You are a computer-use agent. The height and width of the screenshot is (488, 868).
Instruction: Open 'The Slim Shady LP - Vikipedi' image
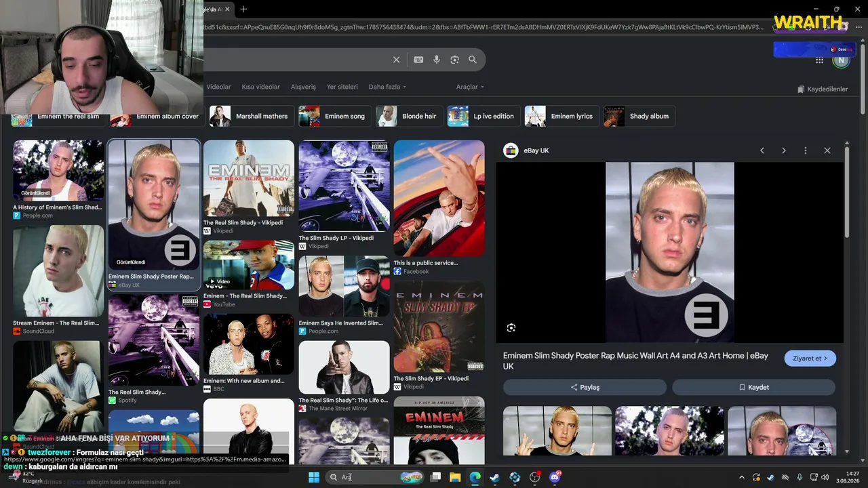coord(344,186)
